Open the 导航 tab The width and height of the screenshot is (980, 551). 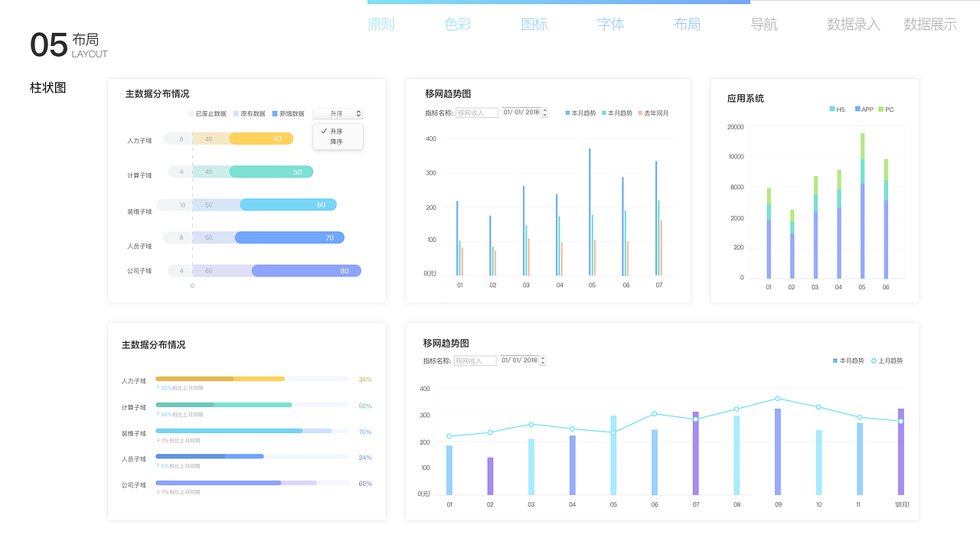point(764,24)
